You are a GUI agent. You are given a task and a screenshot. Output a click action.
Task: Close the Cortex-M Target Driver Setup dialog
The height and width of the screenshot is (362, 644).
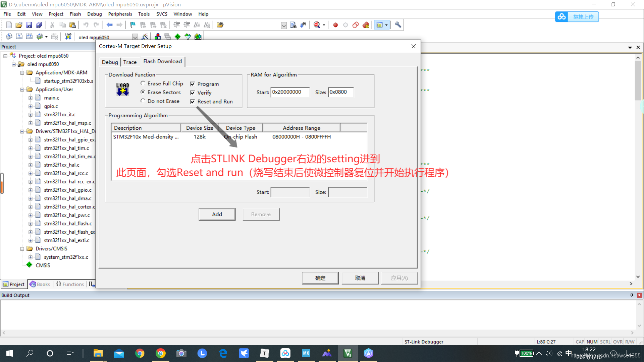(x=413, y=46)
